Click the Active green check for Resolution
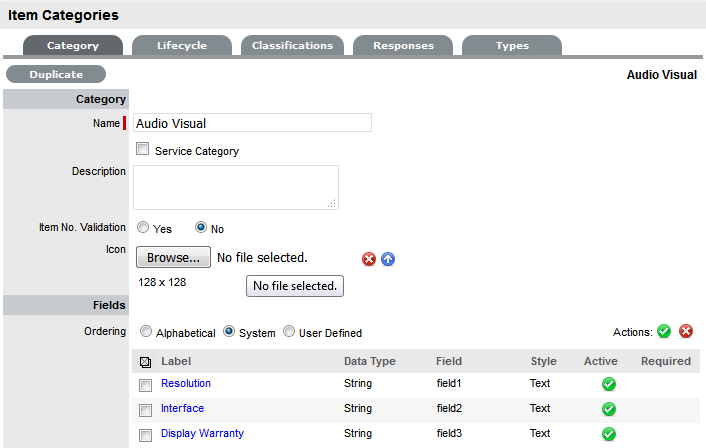706x448 pixels. pyautogui.click(x=609, y=384)
